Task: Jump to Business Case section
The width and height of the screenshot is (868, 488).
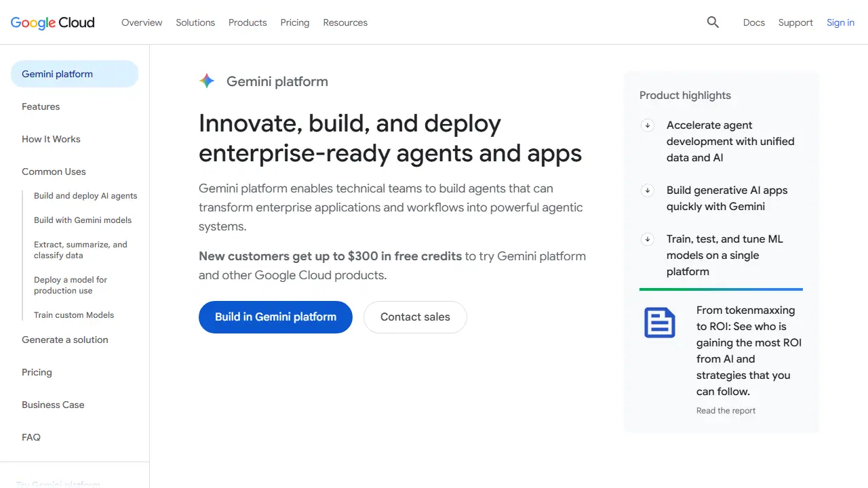Action: point(53,405)
